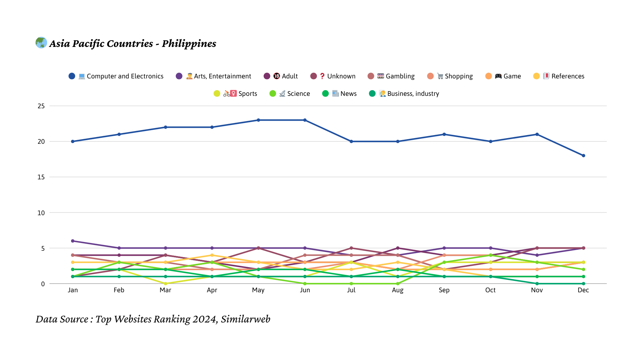Click the Similarweb data source caption
The height and width of the screenshot is (362, 644).
click(153, 319)
